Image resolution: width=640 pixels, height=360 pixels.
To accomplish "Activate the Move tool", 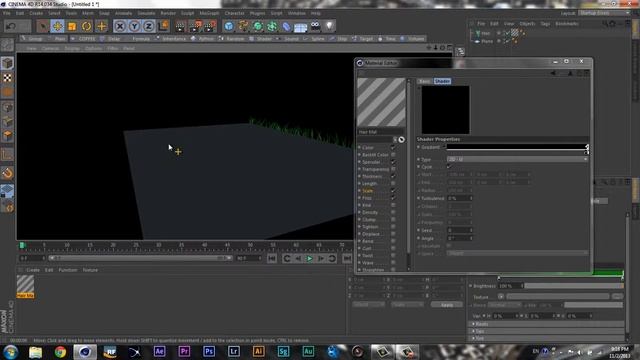I will pos(58,26).
